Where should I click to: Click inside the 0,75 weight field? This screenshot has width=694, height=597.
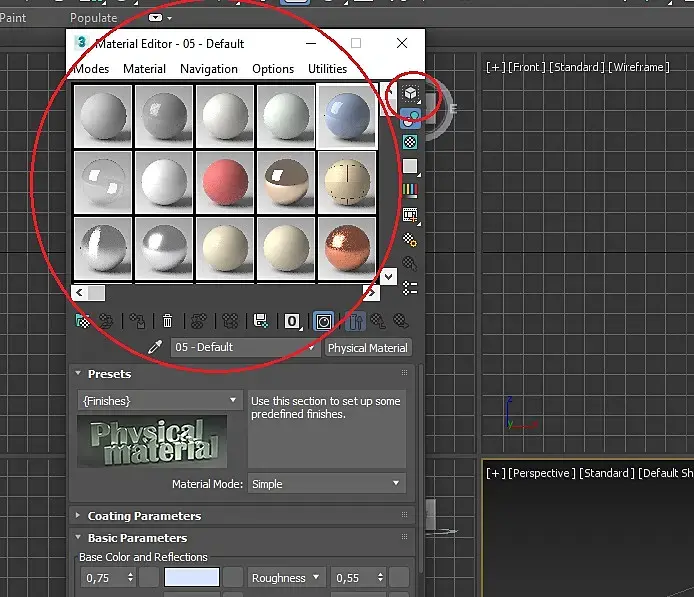pyautogui.click(x=104, y=578)
